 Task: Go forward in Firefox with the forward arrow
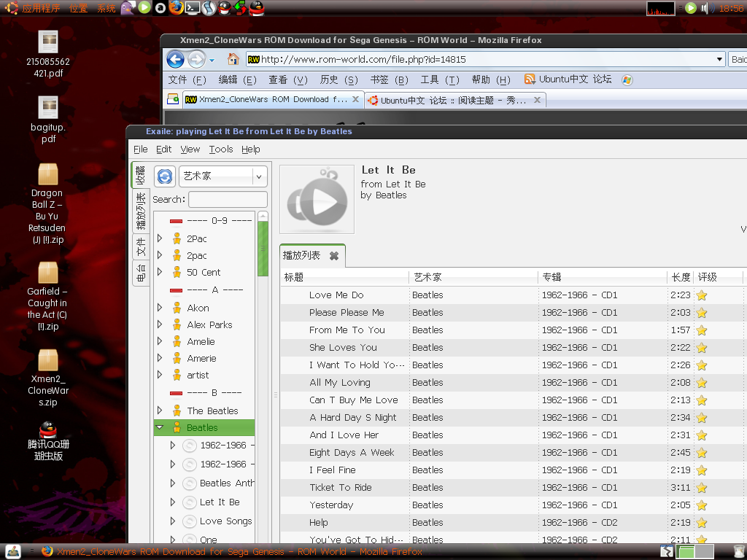click(196, 60)
